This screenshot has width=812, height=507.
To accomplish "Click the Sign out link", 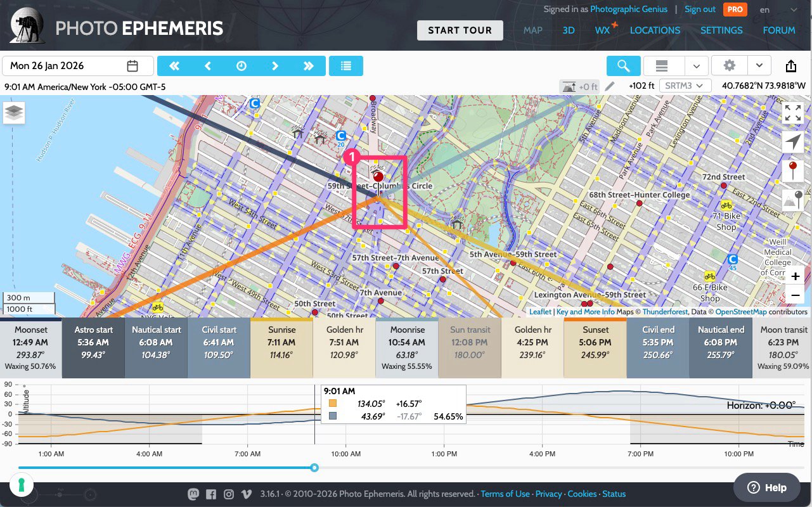I will (x=700, y=10).
